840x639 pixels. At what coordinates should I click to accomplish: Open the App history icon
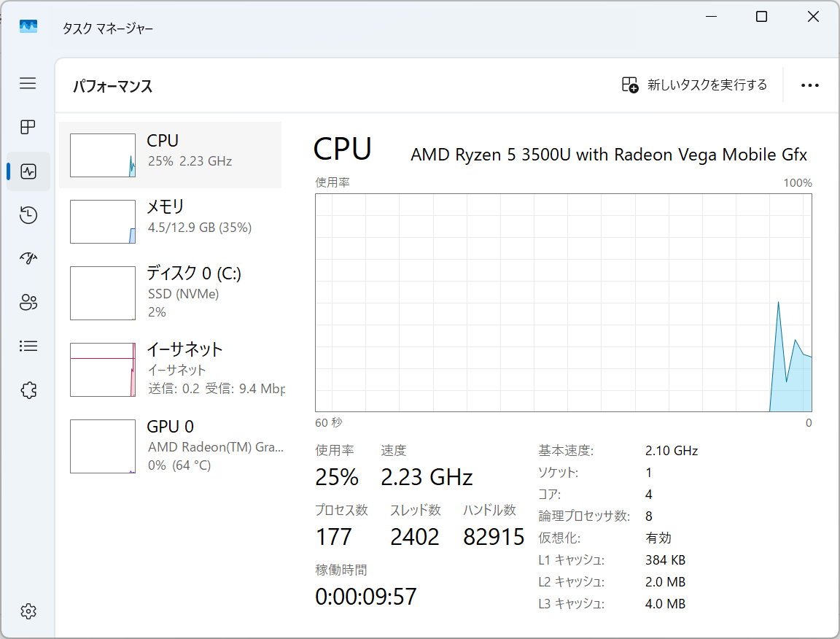(x=28, y=215)
